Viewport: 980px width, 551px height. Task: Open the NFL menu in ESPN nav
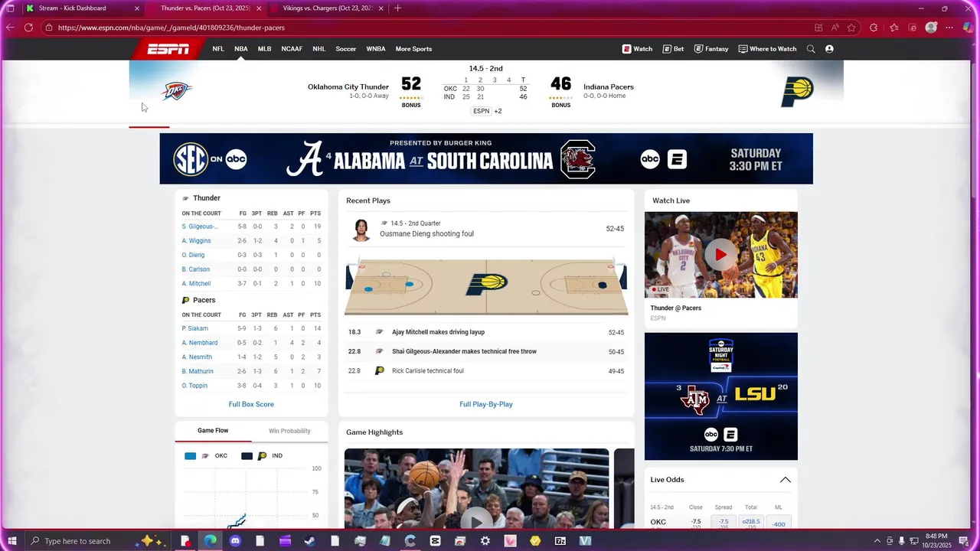click(218, 49)
